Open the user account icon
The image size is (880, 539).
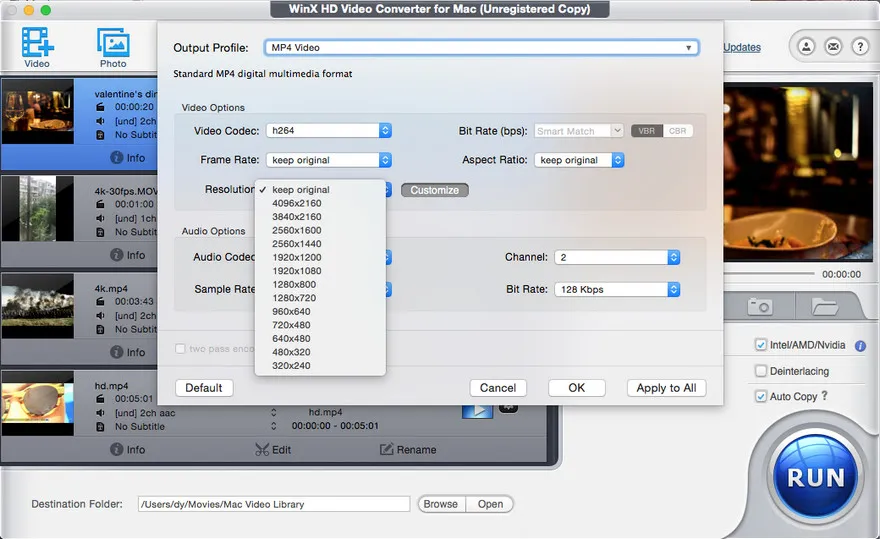click(806, 47)
